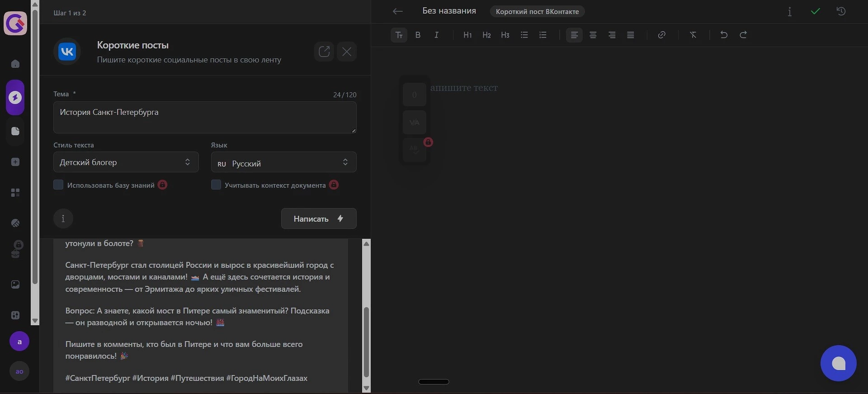This screenshot has width=868, height=394.
Task: Apply H1 heading style
Action: pyautogui.click(x=467, y=35)
